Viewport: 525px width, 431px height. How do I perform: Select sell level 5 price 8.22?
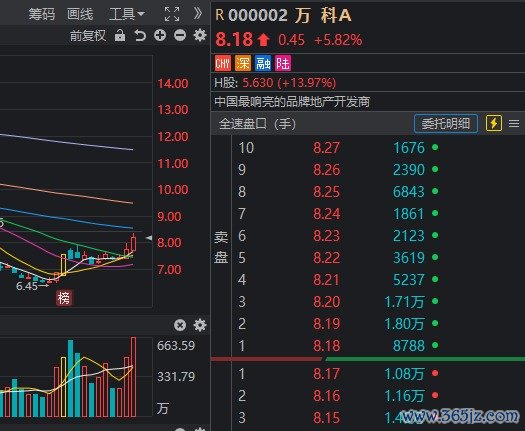coord(326,258)
